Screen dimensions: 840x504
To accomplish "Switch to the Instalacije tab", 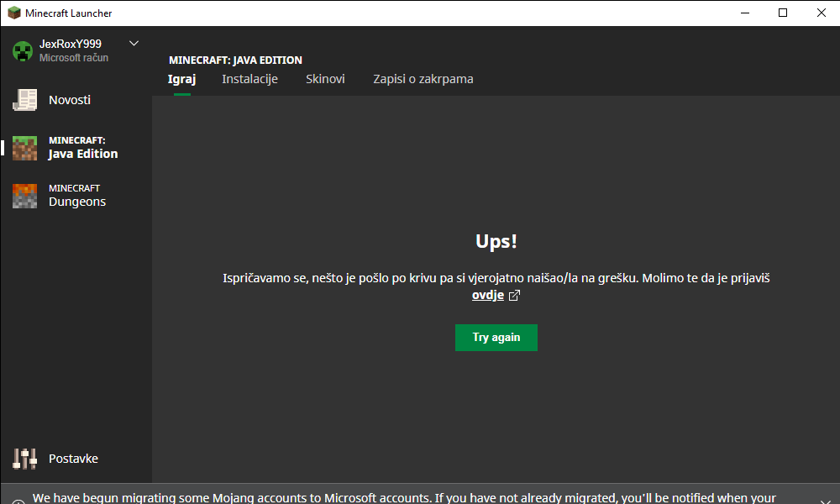I will [249, 79].
